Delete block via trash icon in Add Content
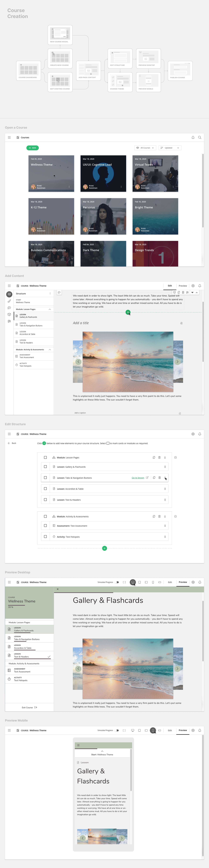This screenshot has height=868, width=209. click(183, 293)
